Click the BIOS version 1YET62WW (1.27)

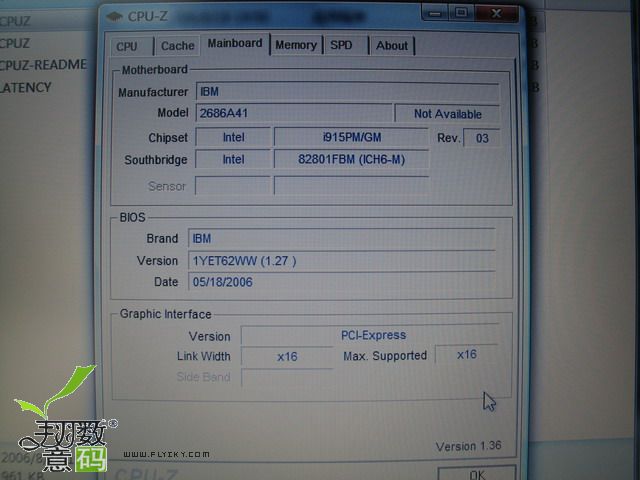[342, 260]
